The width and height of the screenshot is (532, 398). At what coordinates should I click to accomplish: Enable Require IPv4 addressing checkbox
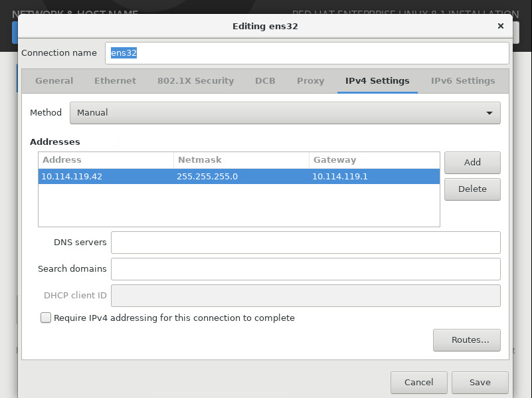[46, 318]
